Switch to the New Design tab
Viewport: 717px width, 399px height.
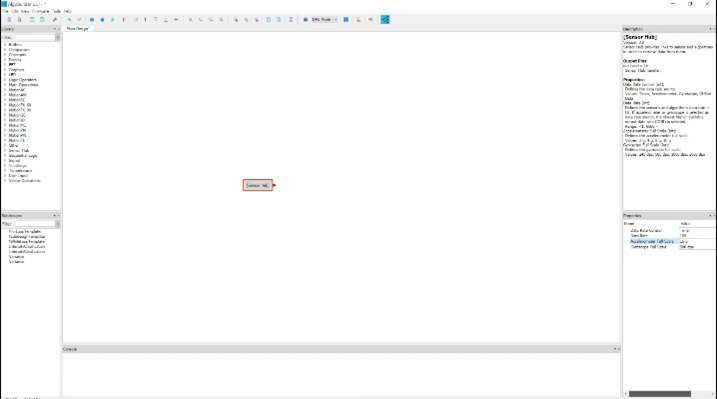[78, 28]
